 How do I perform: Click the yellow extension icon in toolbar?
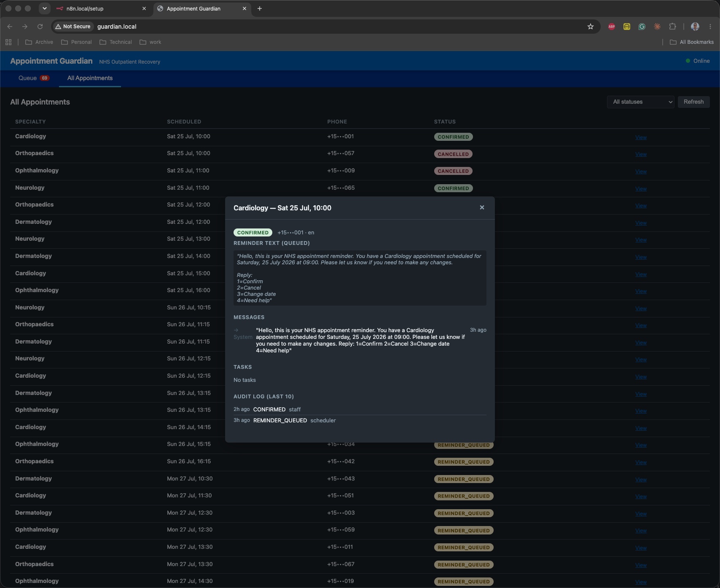click(x=627, y=27)
